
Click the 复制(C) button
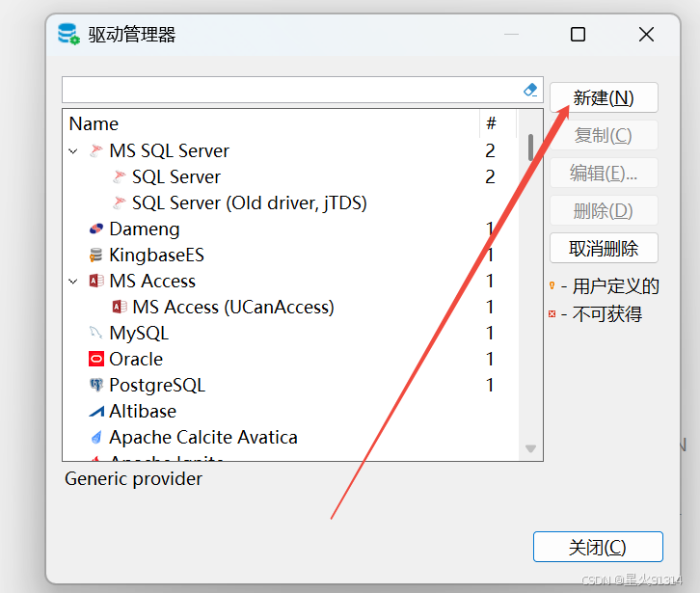coord(604,135)
